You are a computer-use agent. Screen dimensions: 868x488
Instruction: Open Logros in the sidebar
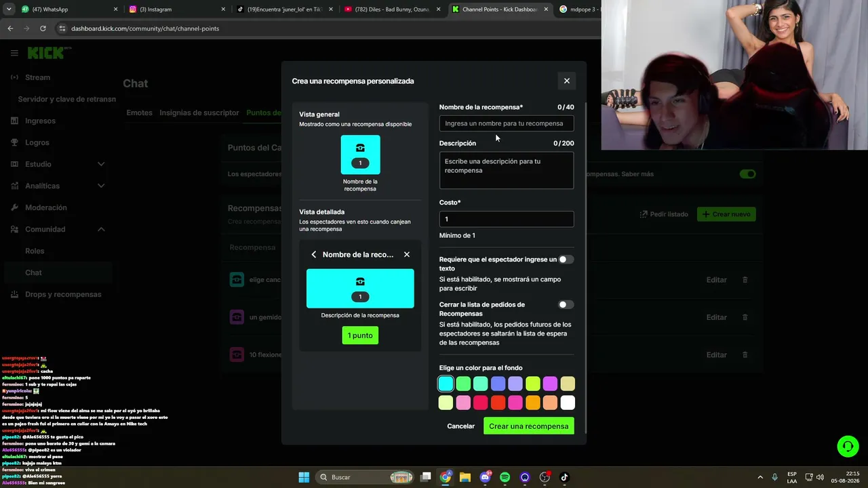coord(37,142)
